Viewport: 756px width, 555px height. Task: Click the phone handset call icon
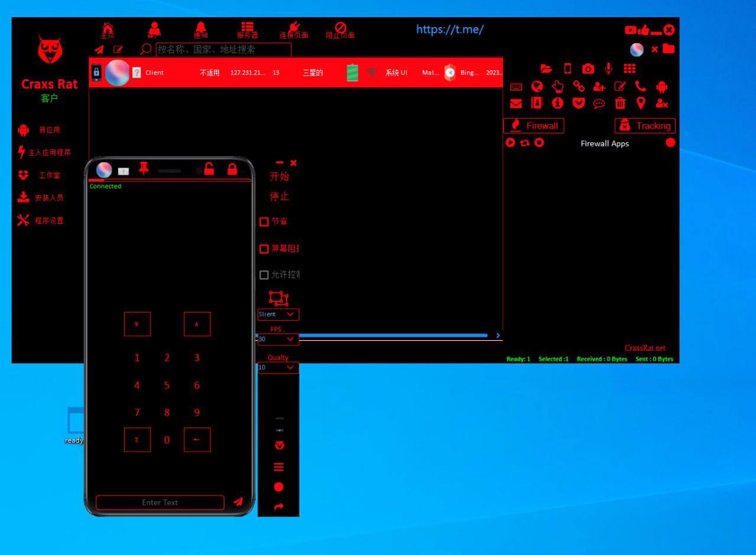click(x=641, y=86)
